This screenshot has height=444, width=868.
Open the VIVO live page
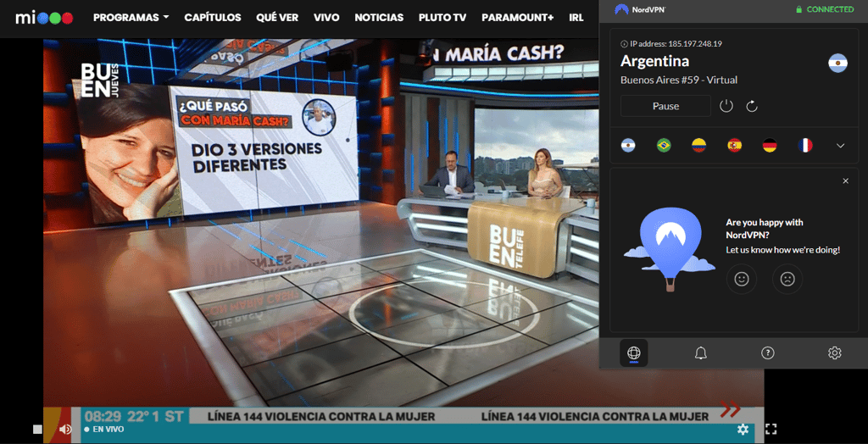[326, 18]
